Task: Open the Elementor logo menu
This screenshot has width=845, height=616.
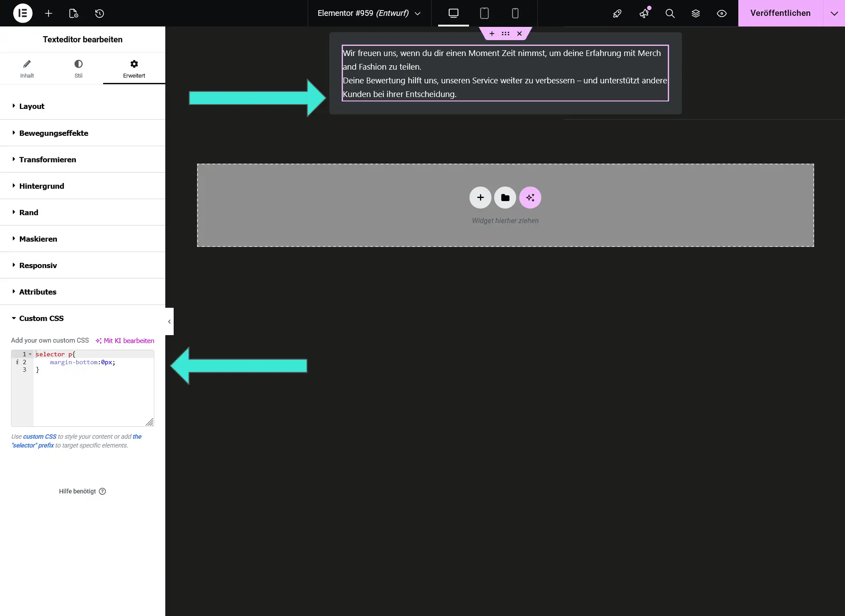Action: pos(22,13)
